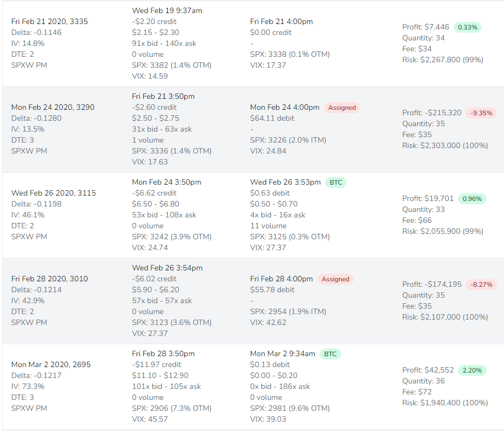Screen dimensions: 504x431
Task: Click the 0.33% profit badge
Action: (x=467, y=27)
